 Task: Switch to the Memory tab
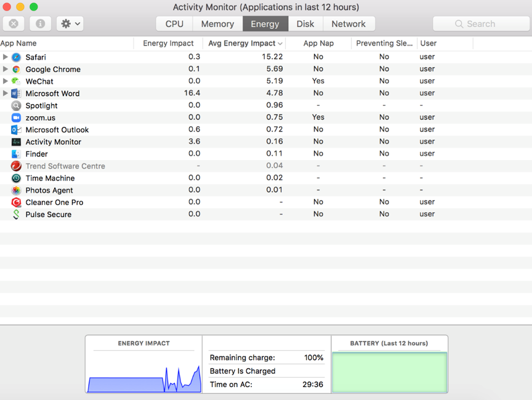pyautogui.click(x=217, y=24)
